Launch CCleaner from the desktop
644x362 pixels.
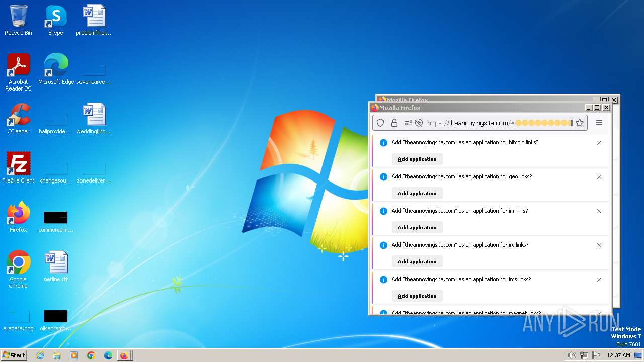pos(18,119)
